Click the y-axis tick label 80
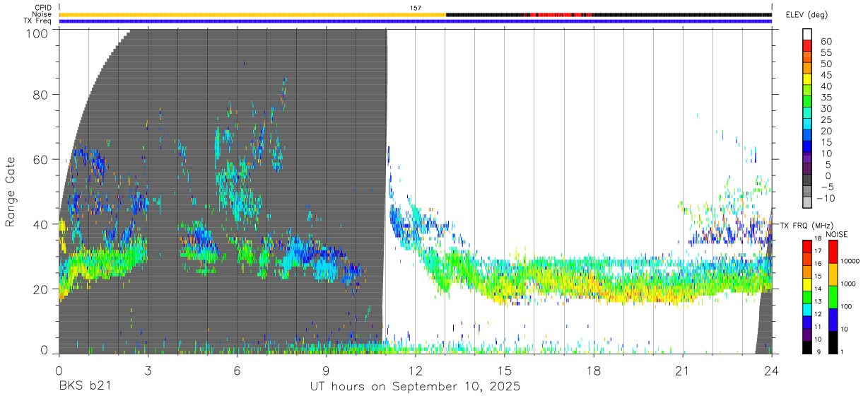868x401 pixels. click(42, 94)
